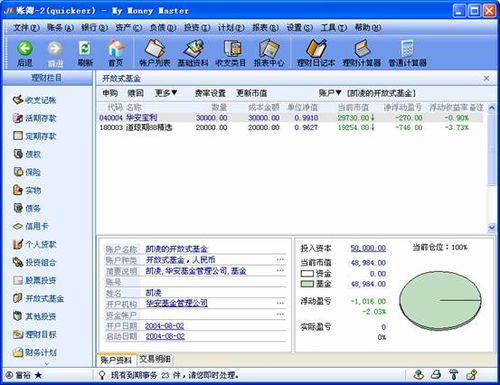Viewport: 500px width, 385px height.
Task: Click ellipsis next to 帐户种类 field
Action: tap(280, 260)
